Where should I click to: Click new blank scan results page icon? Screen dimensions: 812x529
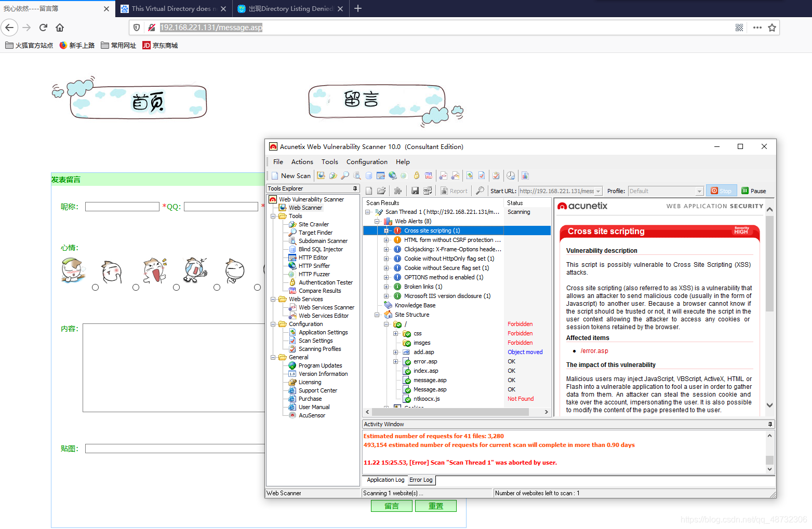[x=369, y=191]
